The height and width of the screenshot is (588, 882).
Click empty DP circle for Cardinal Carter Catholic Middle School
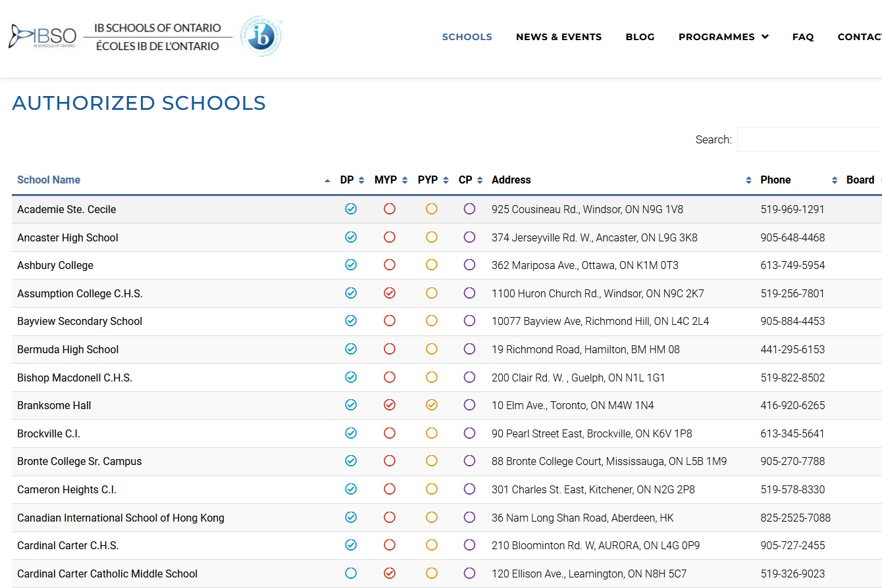[351, 574]
